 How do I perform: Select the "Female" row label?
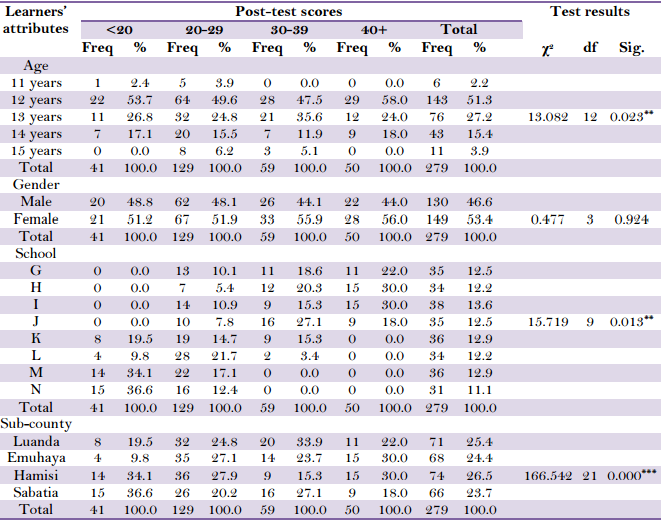coord(37,218)
